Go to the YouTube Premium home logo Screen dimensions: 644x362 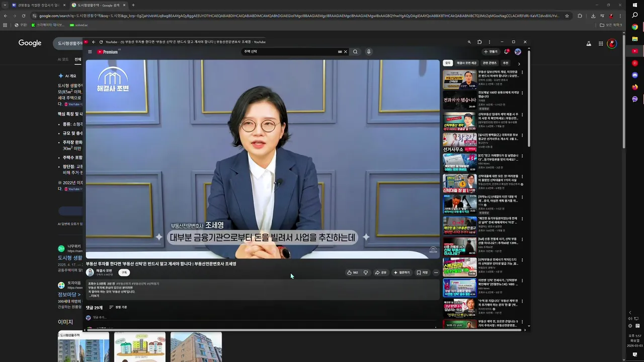(108, 52)
